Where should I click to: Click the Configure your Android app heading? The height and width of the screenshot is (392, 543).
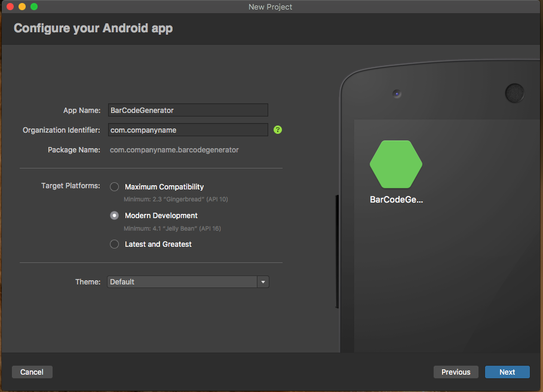[x=93, y=28]
